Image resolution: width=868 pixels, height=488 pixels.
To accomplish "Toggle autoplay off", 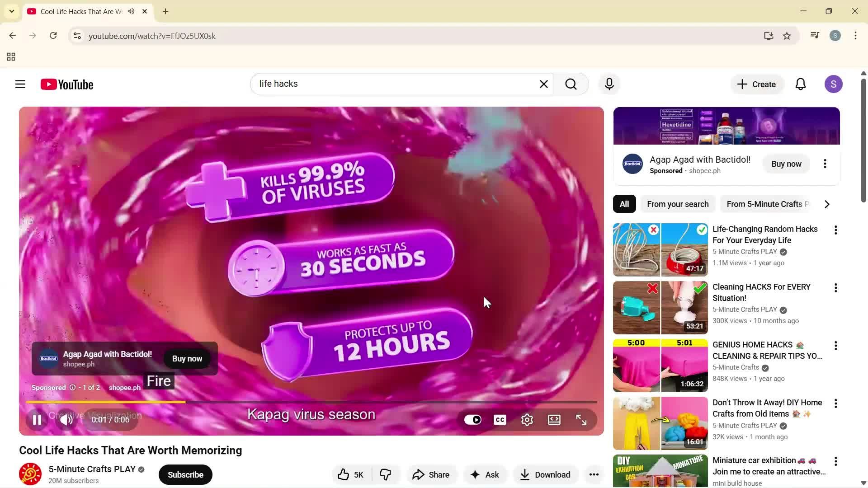I will pos(473,419).
